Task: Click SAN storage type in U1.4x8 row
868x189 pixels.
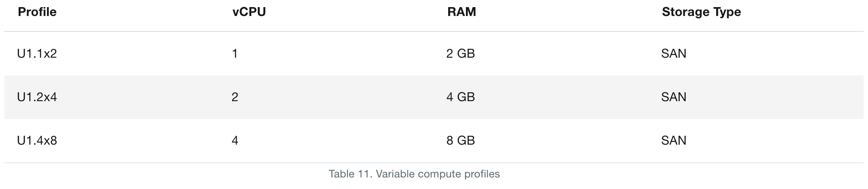Action: pos(674,141)
